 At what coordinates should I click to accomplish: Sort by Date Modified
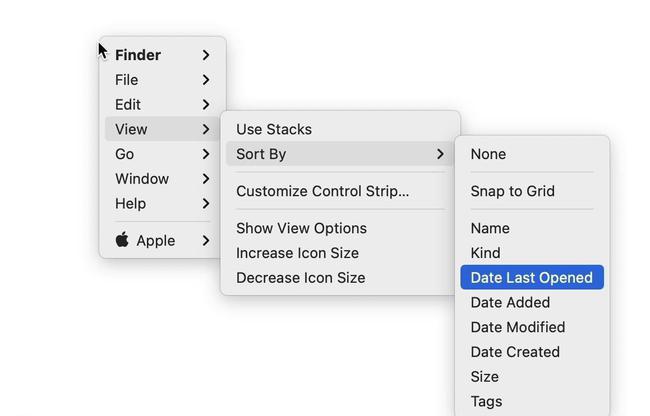tap(518, 327)
